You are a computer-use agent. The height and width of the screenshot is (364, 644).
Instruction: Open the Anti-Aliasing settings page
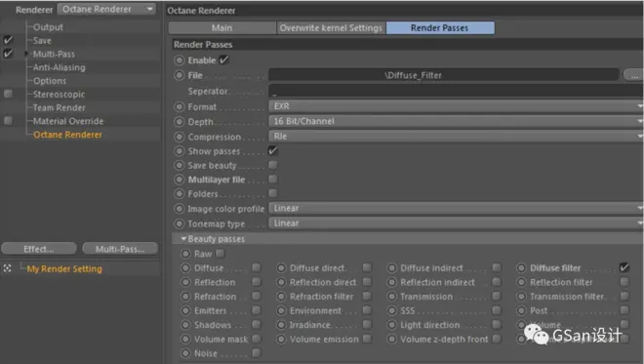click(60, 67)
